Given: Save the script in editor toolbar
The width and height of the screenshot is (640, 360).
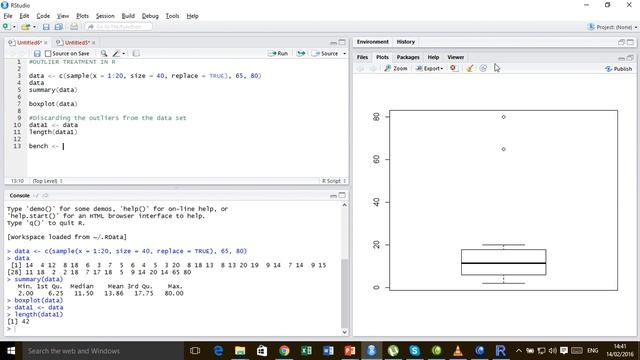Looking at the screenshot, I should pyautogui.click(x=37, y=53).
